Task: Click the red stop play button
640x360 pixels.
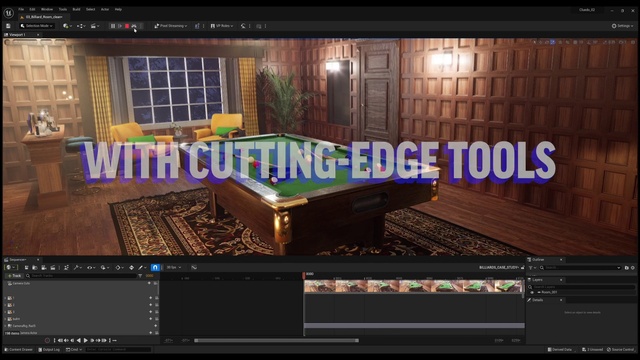Action: point(127,26)
